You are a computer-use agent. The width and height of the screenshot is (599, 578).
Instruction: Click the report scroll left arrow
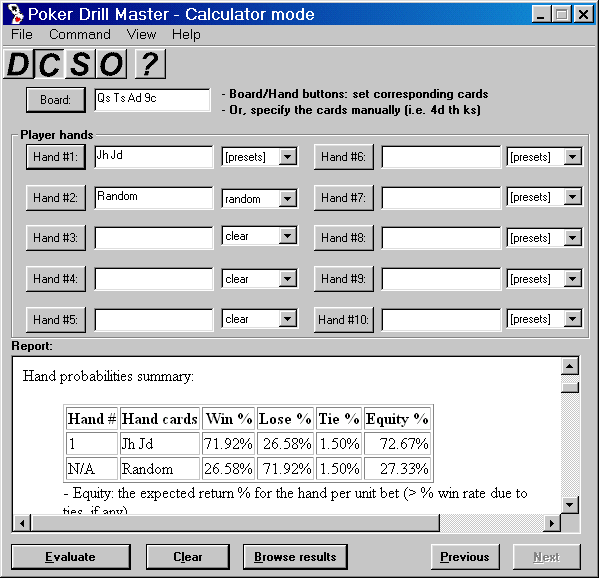click(22, 523)
